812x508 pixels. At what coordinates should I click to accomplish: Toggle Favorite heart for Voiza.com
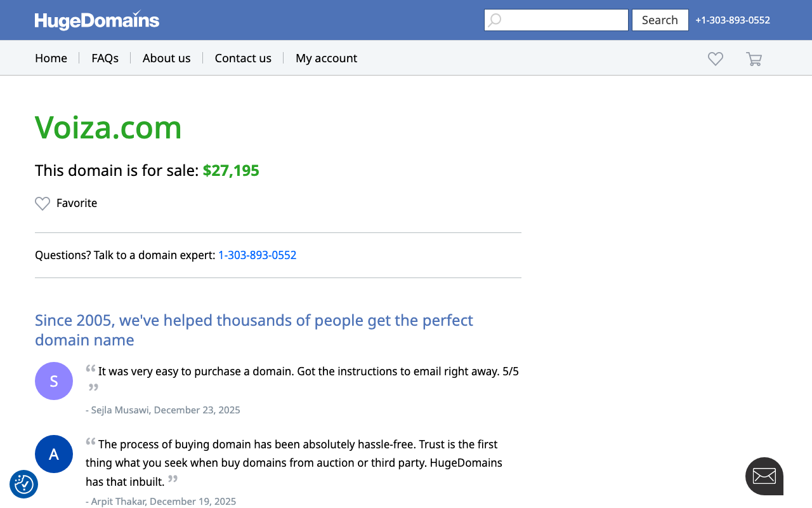tap(43, 203)
